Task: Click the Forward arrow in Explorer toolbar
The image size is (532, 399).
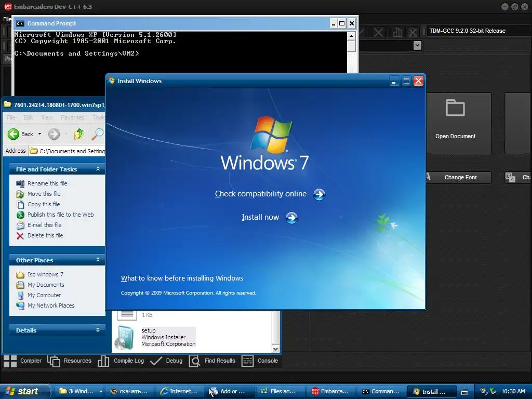Action: pyautogui.click(x=54, y=134)
